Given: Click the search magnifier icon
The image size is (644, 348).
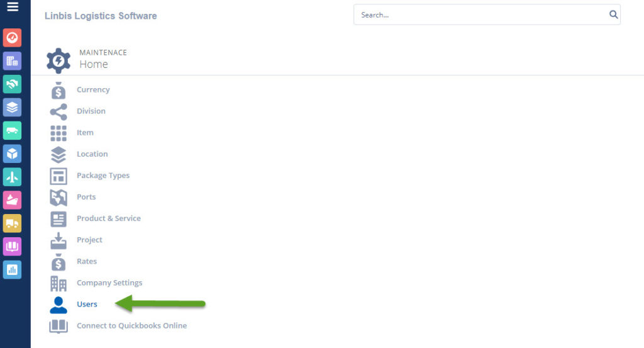Looking at the screenshot, I should pyautogui.click(x=613, y=15).
